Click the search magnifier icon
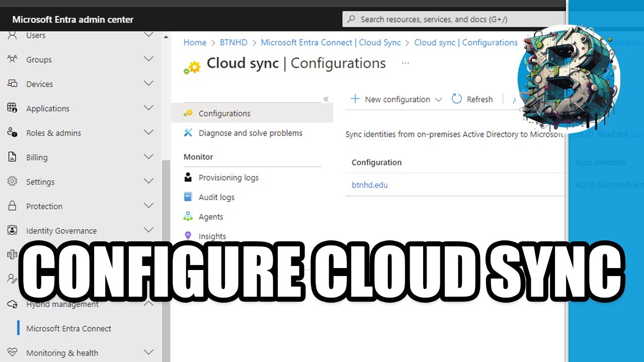This screenshot has width=644, height=362. tap(351, 19)
